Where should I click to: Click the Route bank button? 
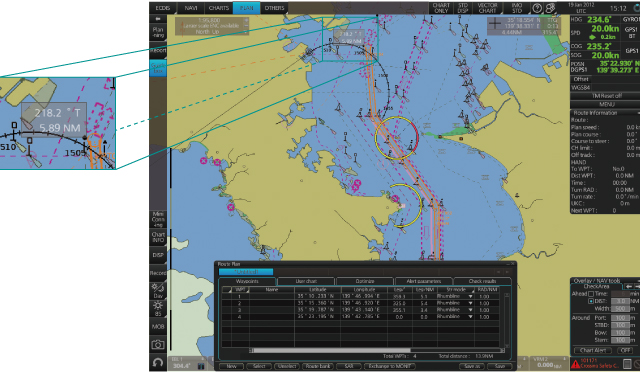click(318, 366)
